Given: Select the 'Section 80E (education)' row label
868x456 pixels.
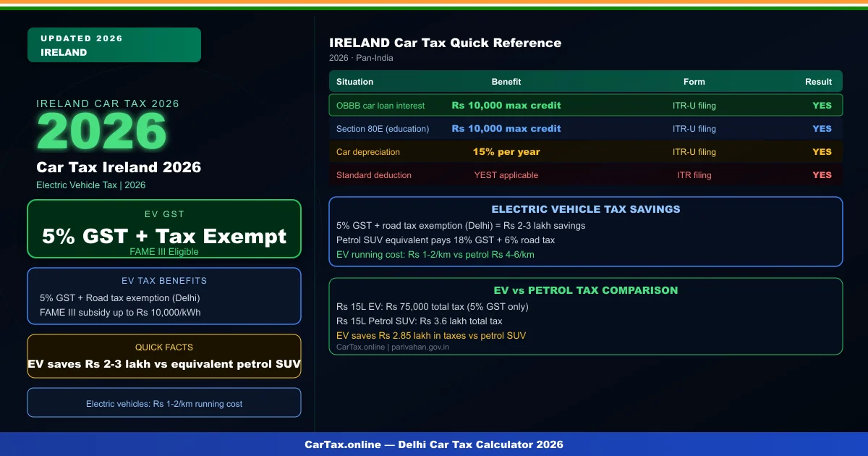Looking at the screenshot, I should [x=383, y=129].
